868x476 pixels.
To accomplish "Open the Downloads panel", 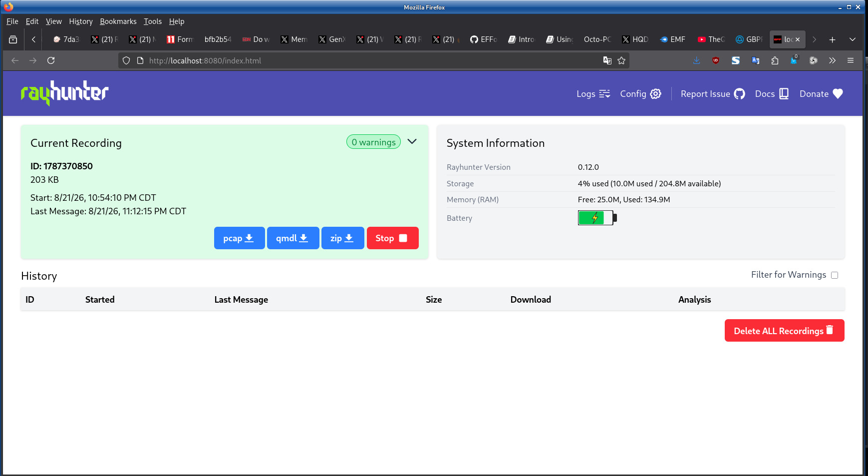I will point(697,60).
